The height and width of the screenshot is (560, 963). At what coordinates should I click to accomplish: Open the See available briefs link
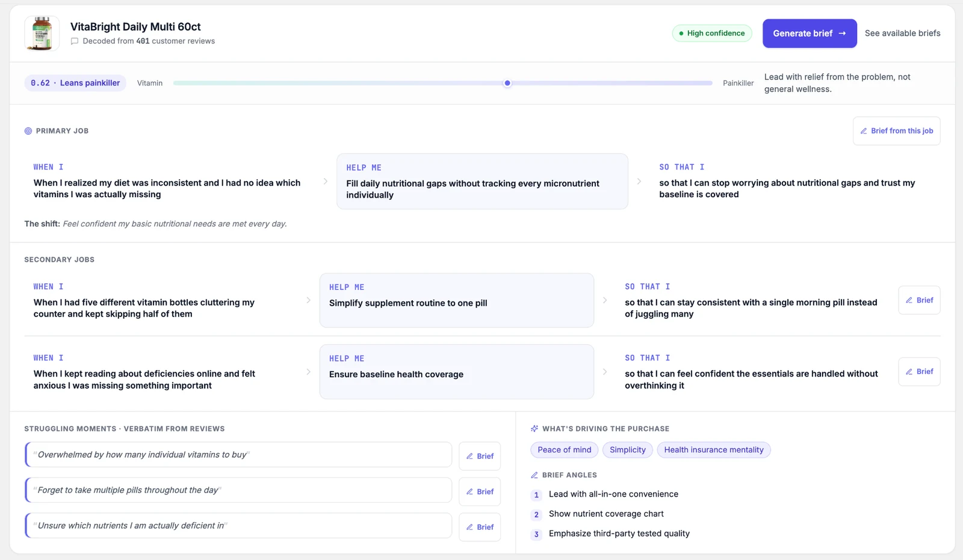902,33
